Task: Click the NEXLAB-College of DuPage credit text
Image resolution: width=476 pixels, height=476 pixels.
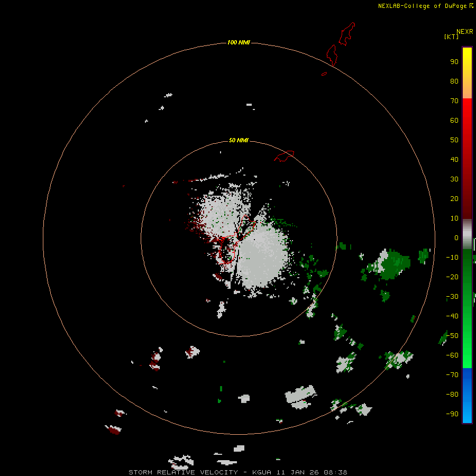Action: [x=422, y=6]
